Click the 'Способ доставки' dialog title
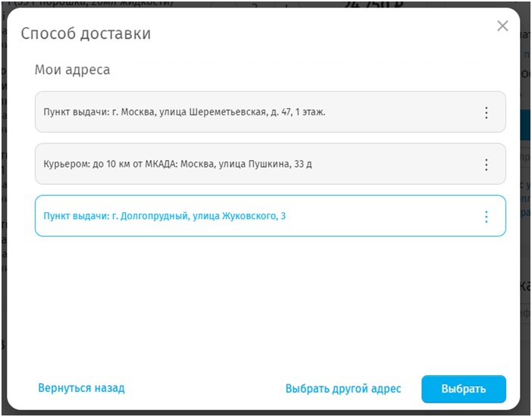Viewport: 532px width, 417px height. coord(86,34)
